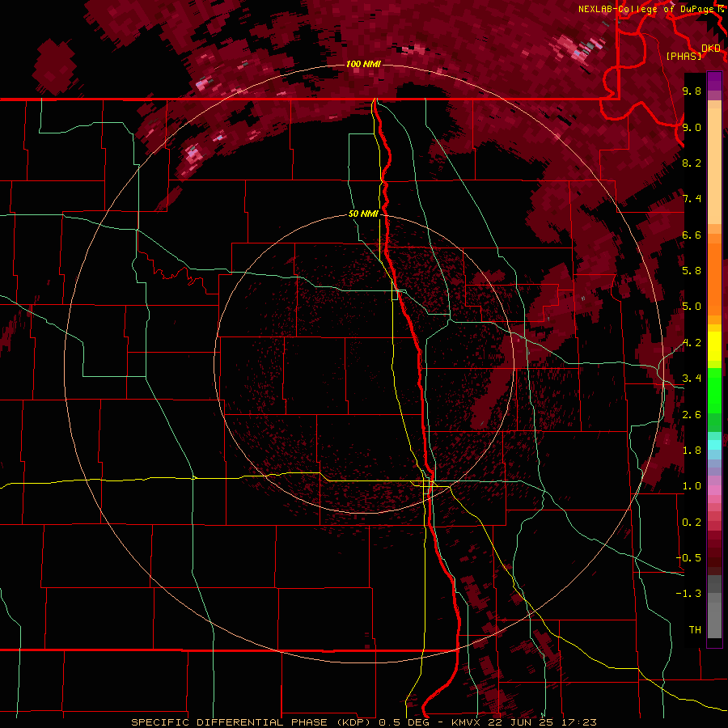728x728 pixels.
Task: Click the 1.0 scale label
Action: click(x=692, y=486)
